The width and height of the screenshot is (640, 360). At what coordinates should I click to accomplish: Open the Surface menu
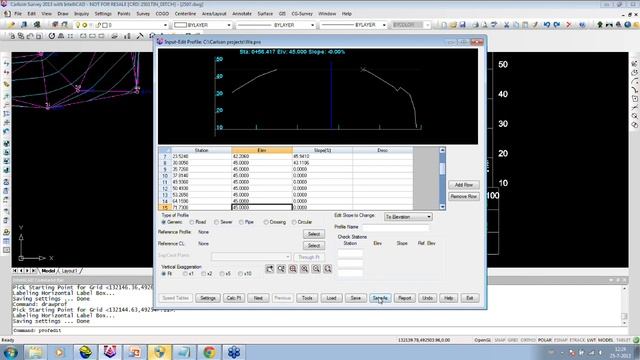(265, 13)
